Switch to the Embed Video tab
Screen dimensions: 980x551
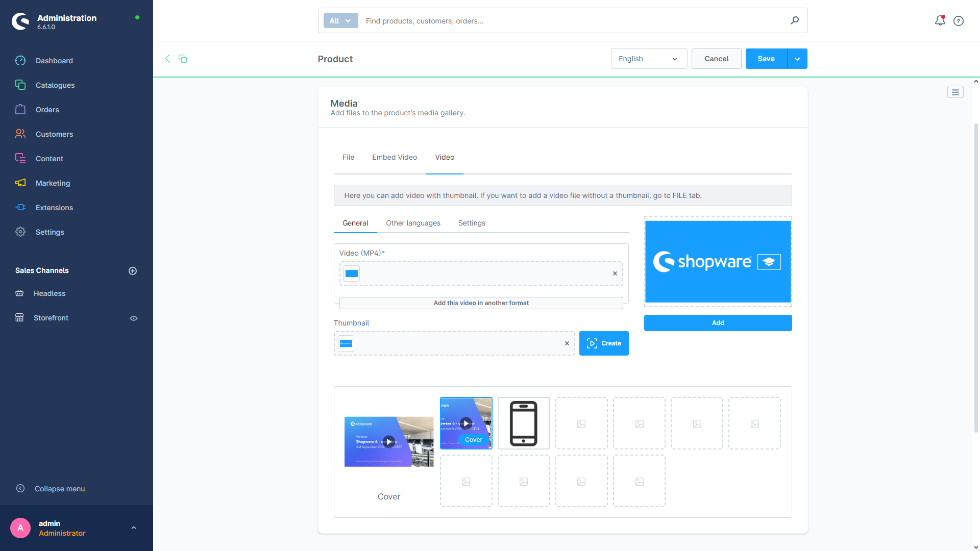(x=395, y=158)
